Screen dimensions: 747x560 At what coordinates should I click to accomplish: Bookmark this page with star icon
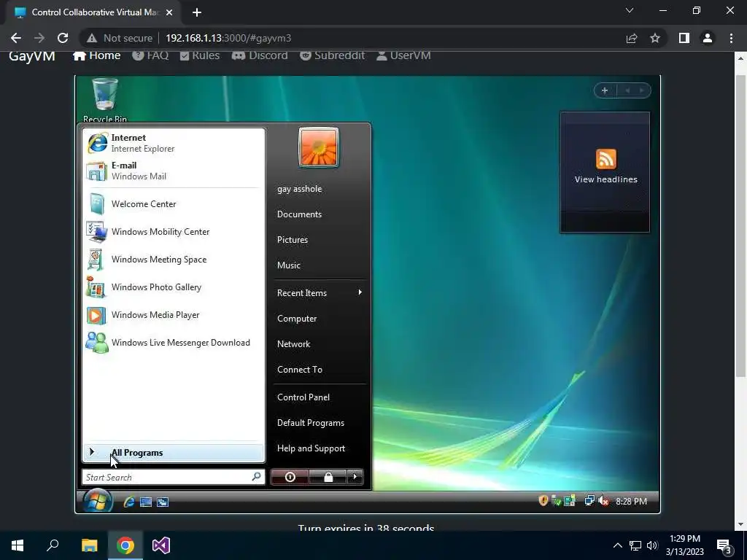pyautogui.click(x=655, y=38)
